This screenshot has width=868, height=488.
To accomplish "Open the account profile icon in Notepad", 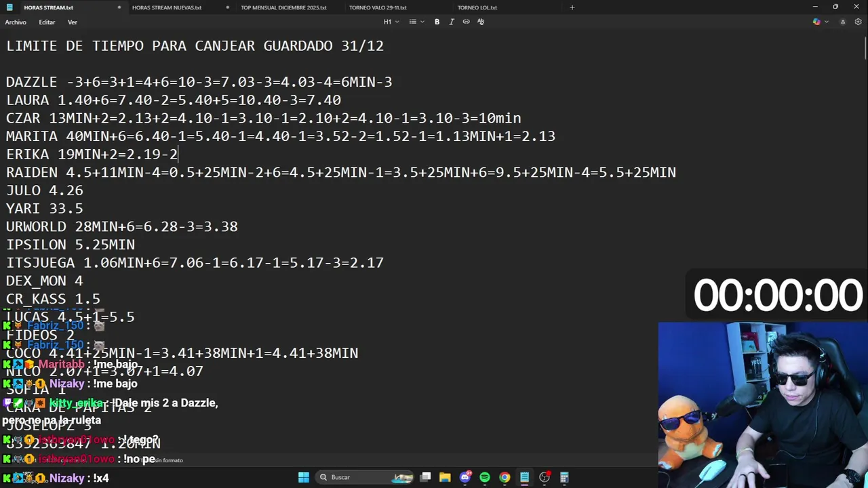I will pyautogui.click(x=843, y=22).
